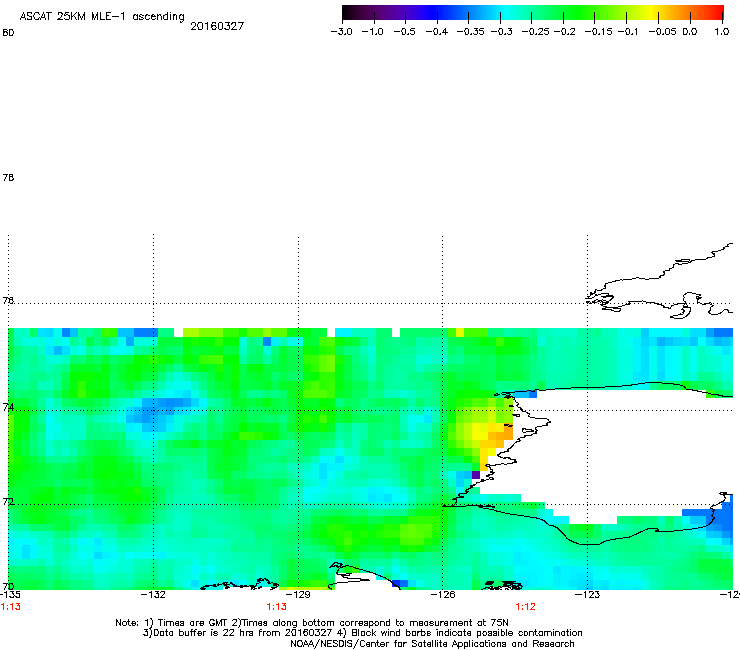Click the red time label 1:12
Viewport: 740px width, 650px height.
click(525, 607)
